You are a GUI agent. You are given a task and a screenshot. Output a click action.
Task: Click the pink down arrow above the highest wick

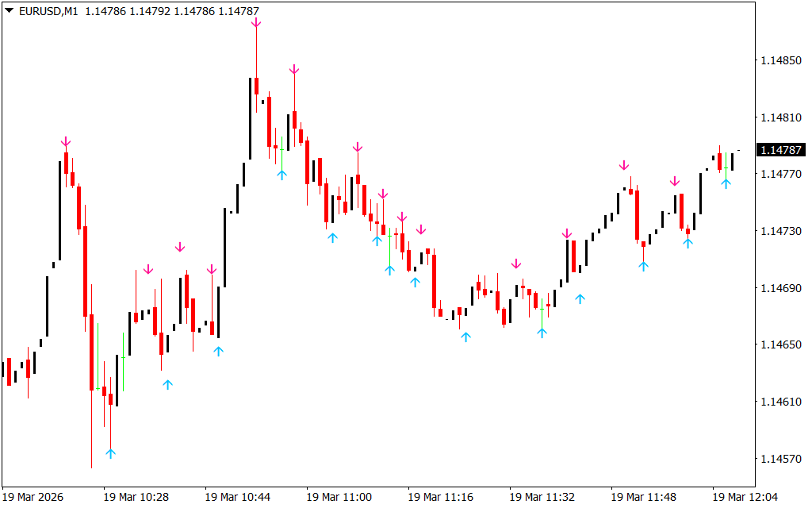(x=256, y=23)
